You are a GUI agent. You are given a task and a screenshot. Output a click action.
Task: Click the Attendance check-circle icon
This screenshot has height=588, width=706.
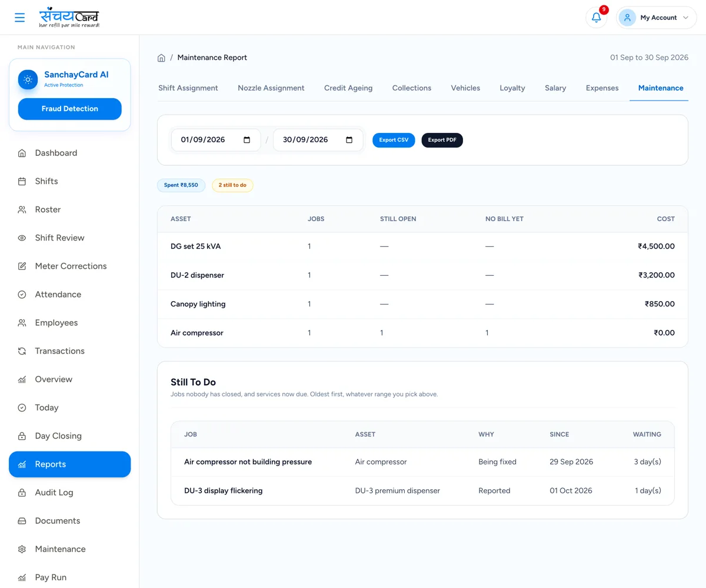(x=22, y=295)
